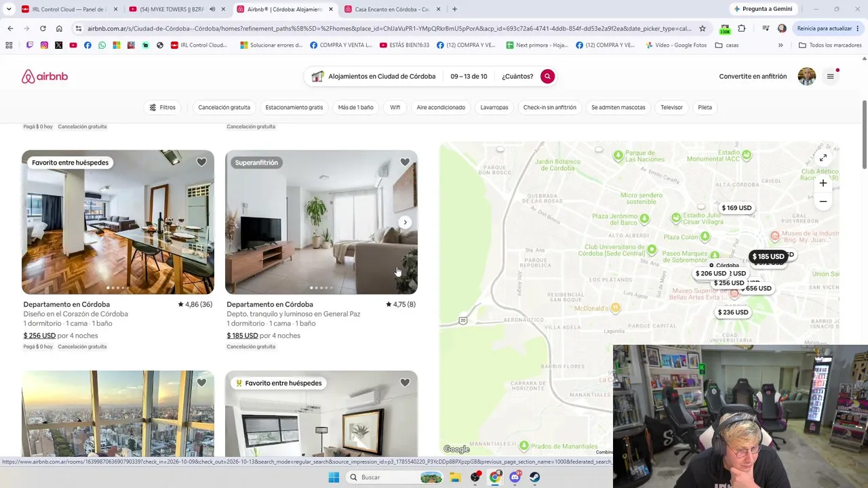Open the ¿Cuántos? guests selector
This screenshot has width=868, height=488.
(x=517, y=77)
